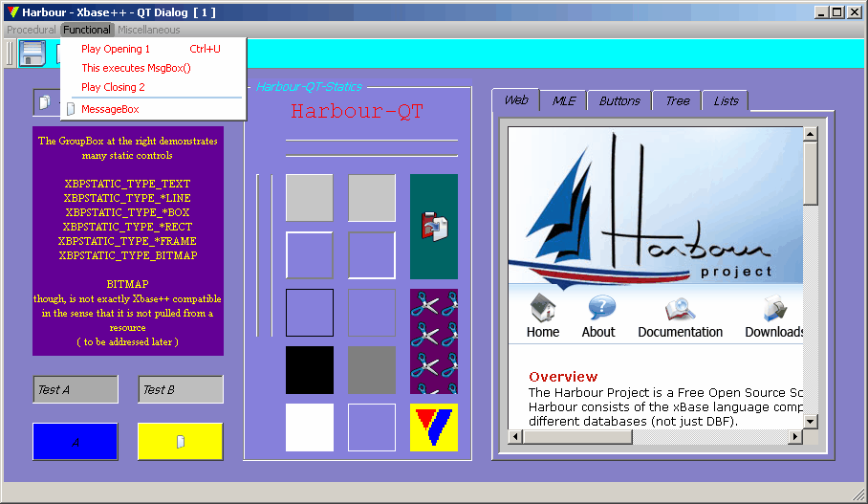
Task: Click the web view scroll left arrow
Action: 515,436
